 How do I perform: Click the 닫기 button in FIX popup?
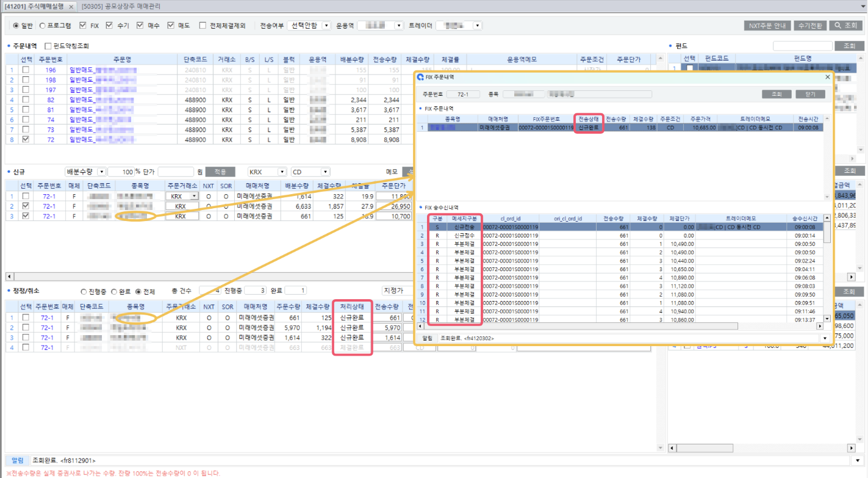pyautogui.click(x=810, y=95)
